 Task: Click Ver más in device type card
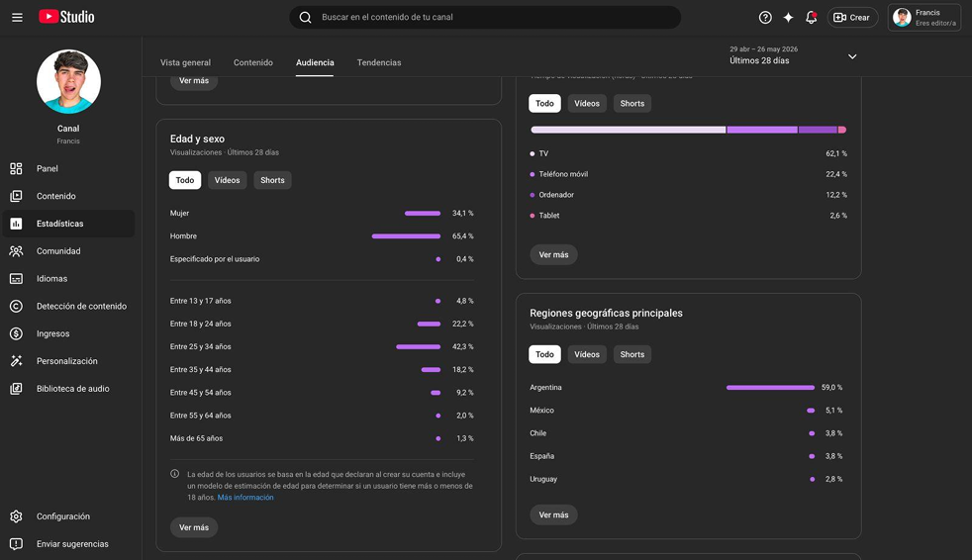tap(553, 254)
